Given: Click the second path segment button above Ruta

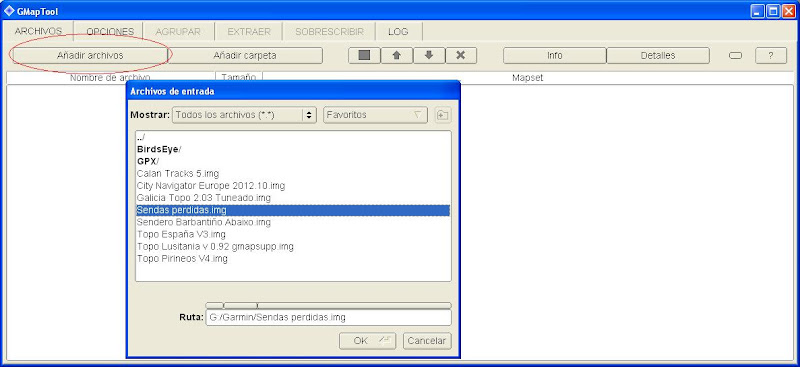Looking at the screenshot, I should [x=240, y=305].
